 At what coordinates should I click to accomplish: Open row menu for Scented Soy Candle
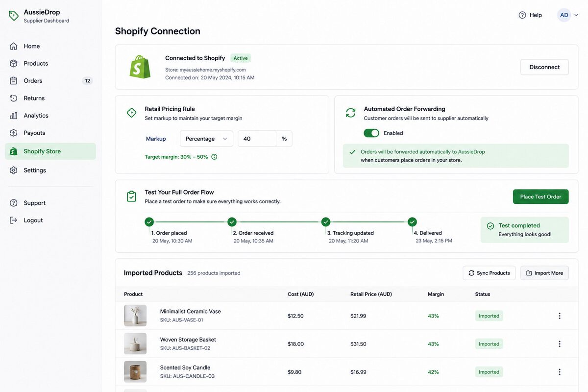tap(560, 372)
